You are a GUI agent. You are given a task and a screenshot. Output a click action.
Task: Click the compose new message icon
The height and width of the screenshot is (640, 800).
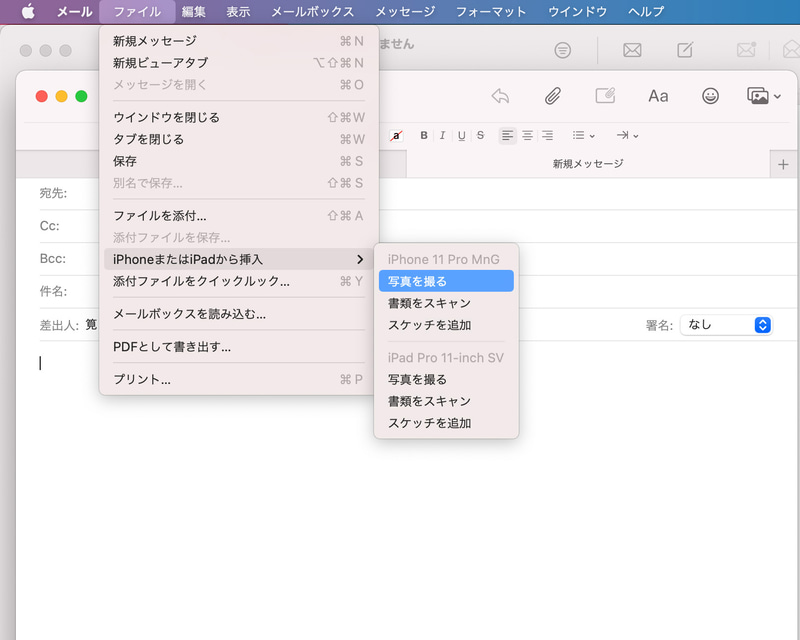[x=685, y=50]
